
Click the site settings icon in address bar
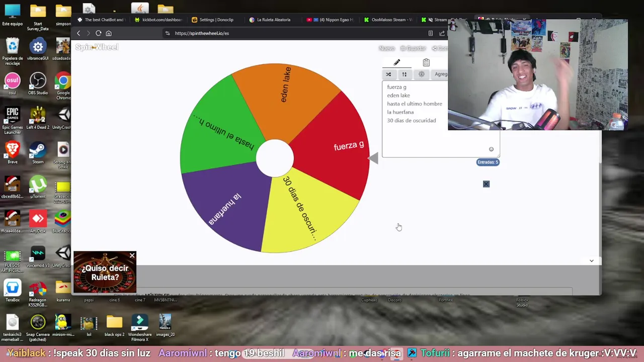click(x=168, y=33)
